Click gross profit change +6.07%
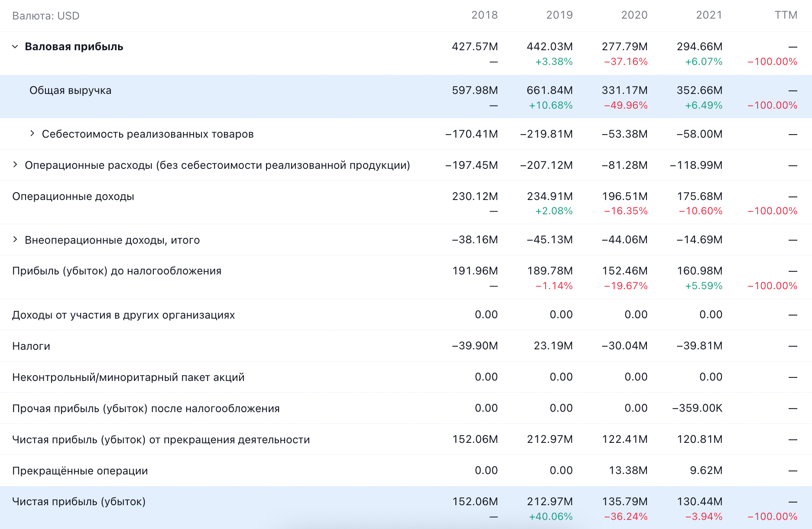812x529 pixels. tap(704, 61)
